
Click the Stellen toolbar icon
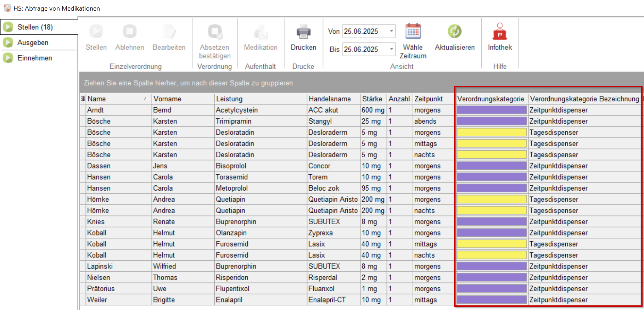coord(96,32)
